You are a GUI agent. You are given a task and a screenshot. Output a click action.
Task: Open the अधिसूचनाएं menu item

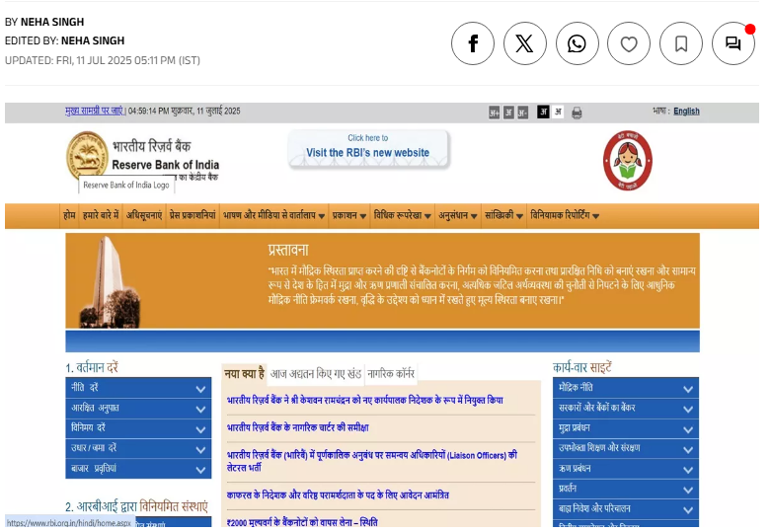coord(144,215)
